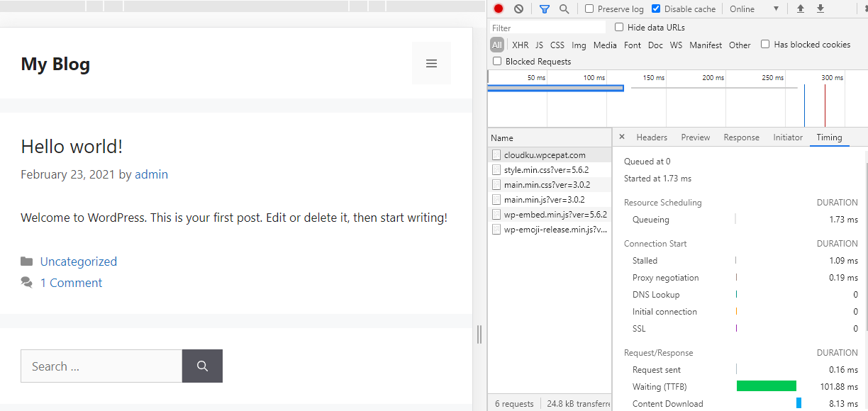Viewport: 868px width, 411px height.
Task: Tick the Hide data URLs checkbox
Action: pos(619,28)
